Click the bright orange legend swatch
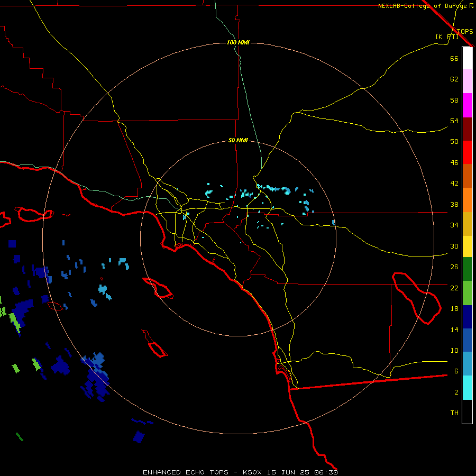 467,200
